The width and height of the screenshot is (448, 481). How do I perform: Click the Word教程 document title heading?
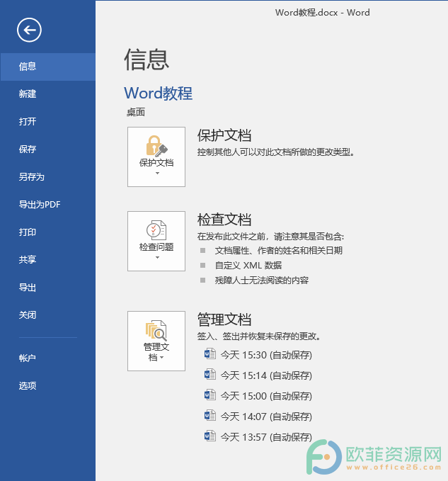(158, 93)
